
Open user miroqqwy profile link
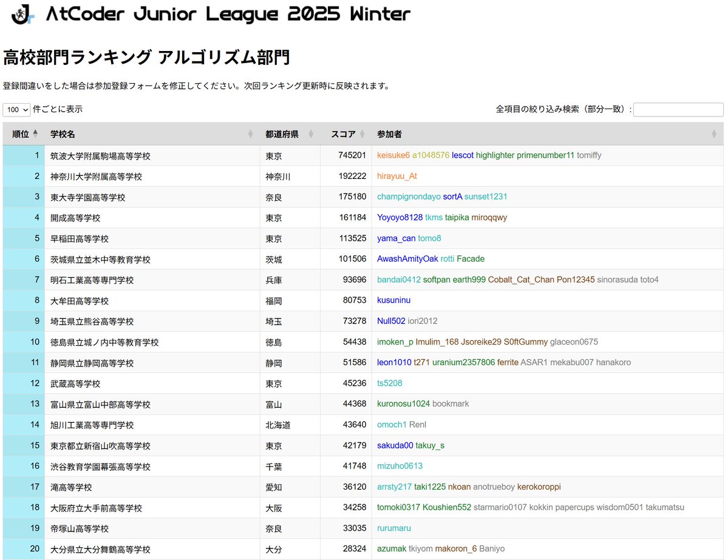[x=489, y=218]
